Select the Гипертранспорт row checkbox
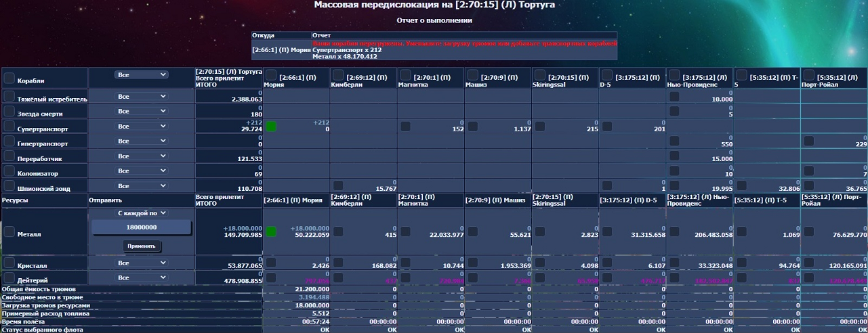868x333 pixels. click(x=9, y=141)
